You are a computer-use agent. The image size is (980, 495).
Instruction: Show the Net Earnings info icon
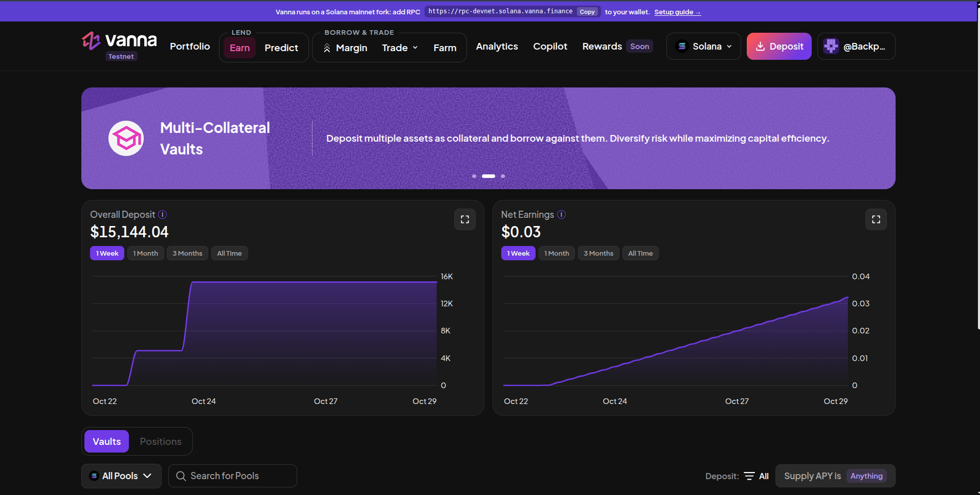coord(562,215)
